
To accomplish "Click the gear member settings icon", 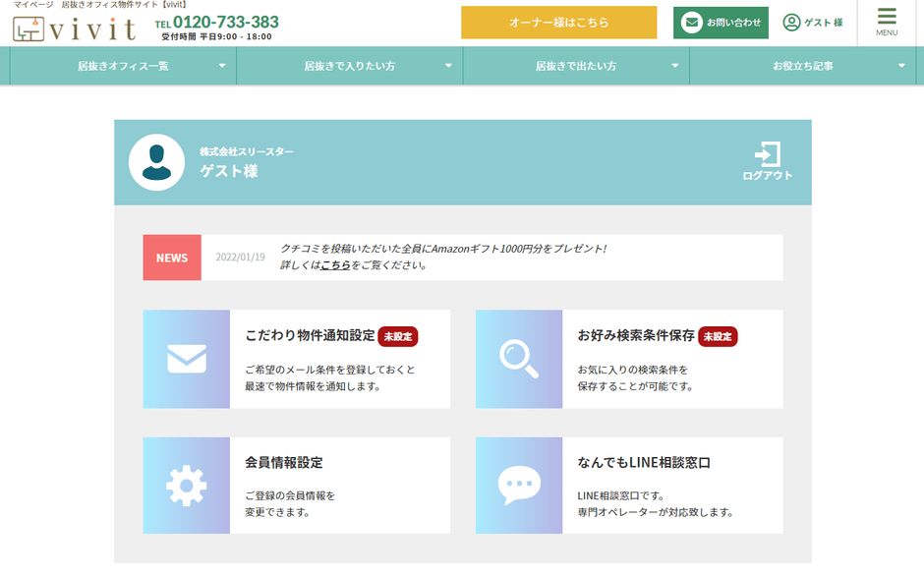I will point(187,486).
